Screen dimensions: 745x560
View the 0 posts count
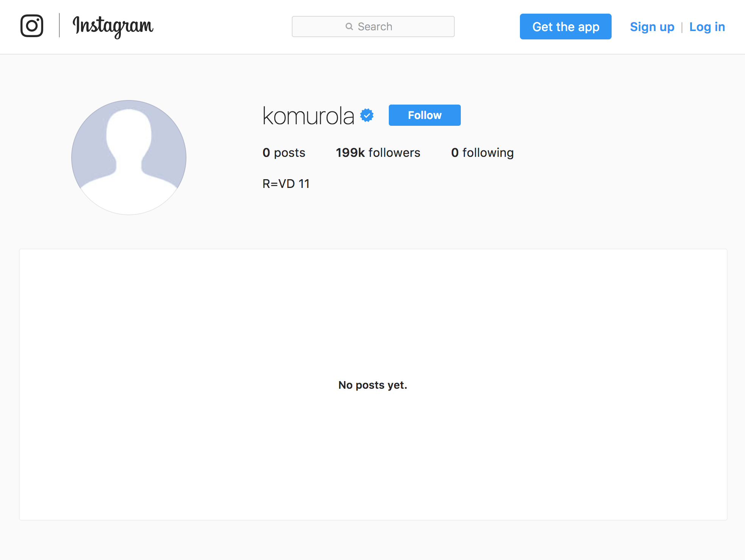tap(284, 153)
